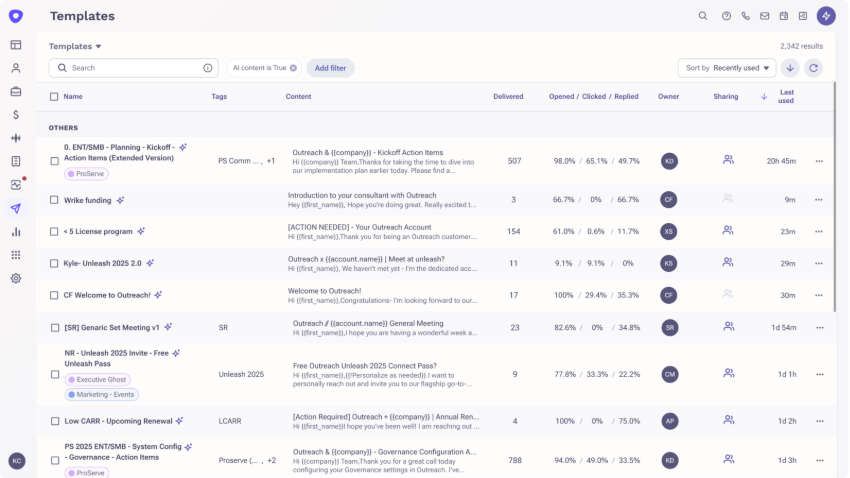Check the Wrike funding row
Screen dimensions: 850x478
(x=54, y=199)
